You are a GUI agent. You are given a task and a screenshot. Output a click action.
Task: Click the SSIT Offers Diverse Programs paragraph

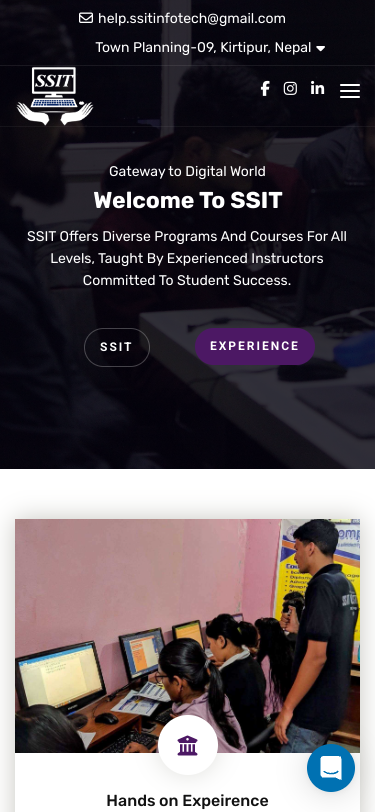[187, 258]
